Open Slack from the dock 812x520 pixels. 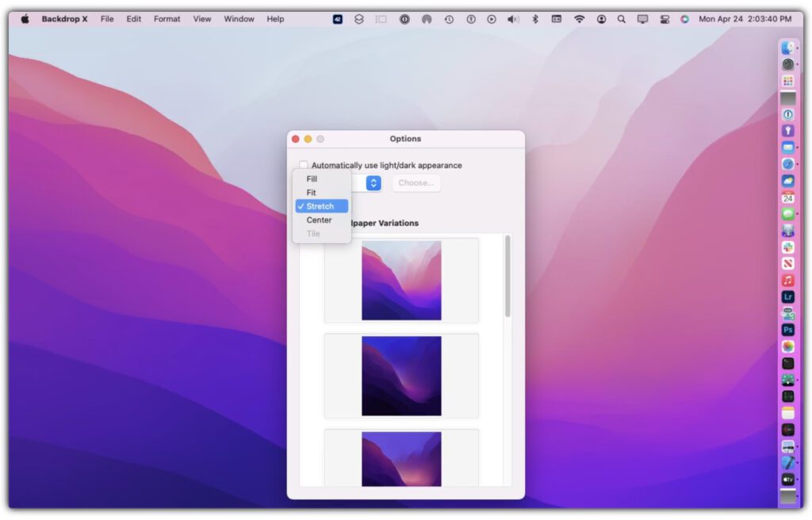pyautogui.click(x=787, y=247)
